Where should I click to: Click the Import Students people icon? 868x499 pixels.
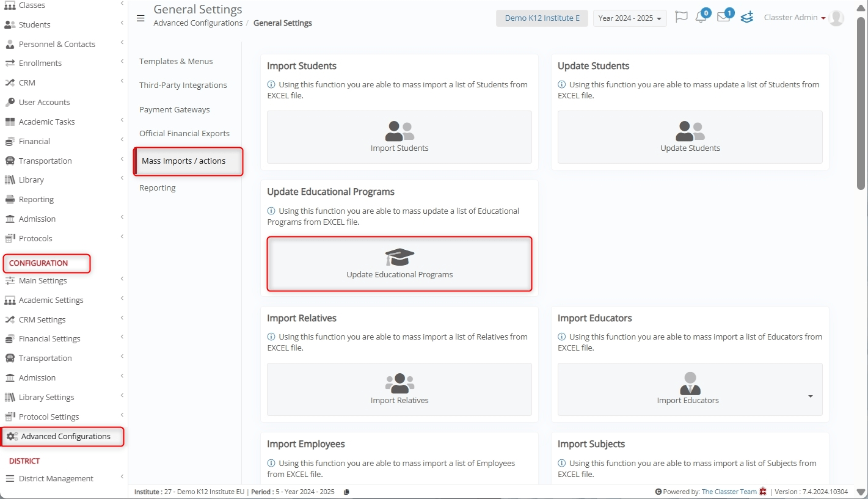tap(399, 131)
